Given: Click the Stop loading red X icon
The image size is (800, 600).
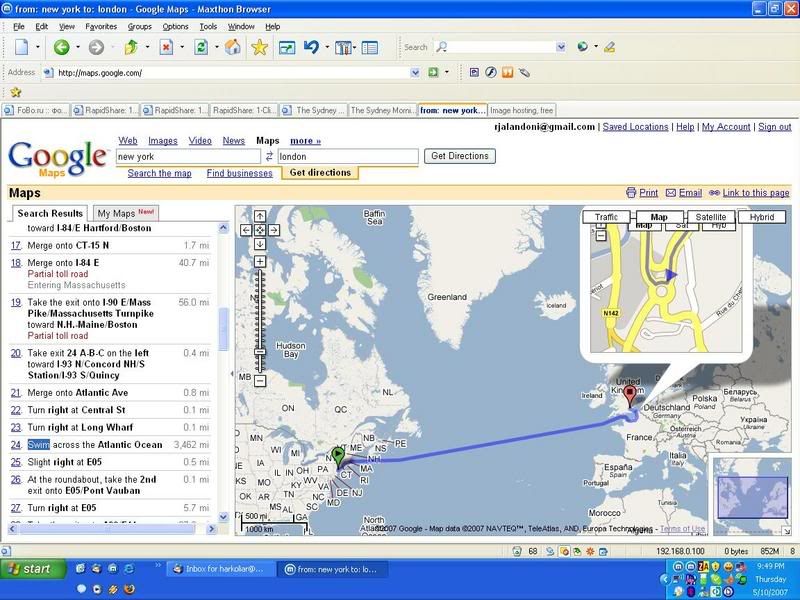Looking at the screenshot, I should [x=166, y=47].
